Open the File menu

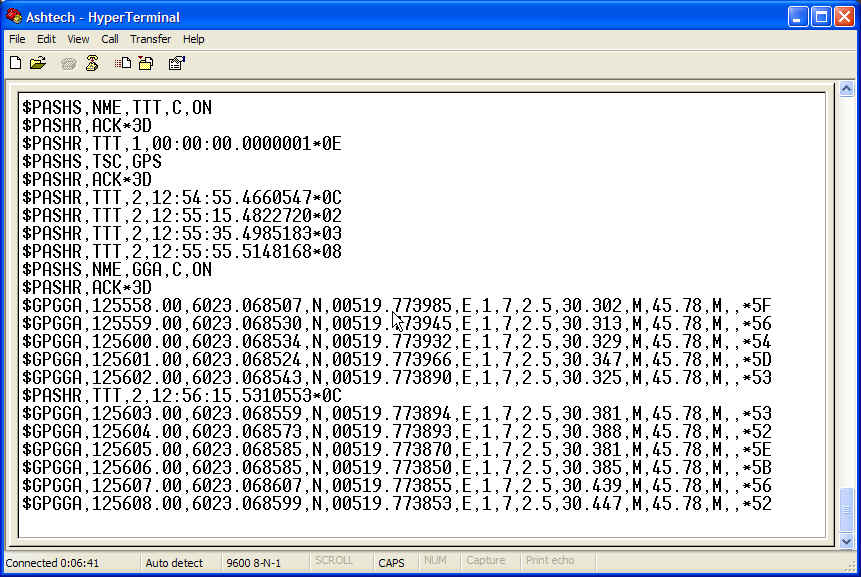click(17, 39)
